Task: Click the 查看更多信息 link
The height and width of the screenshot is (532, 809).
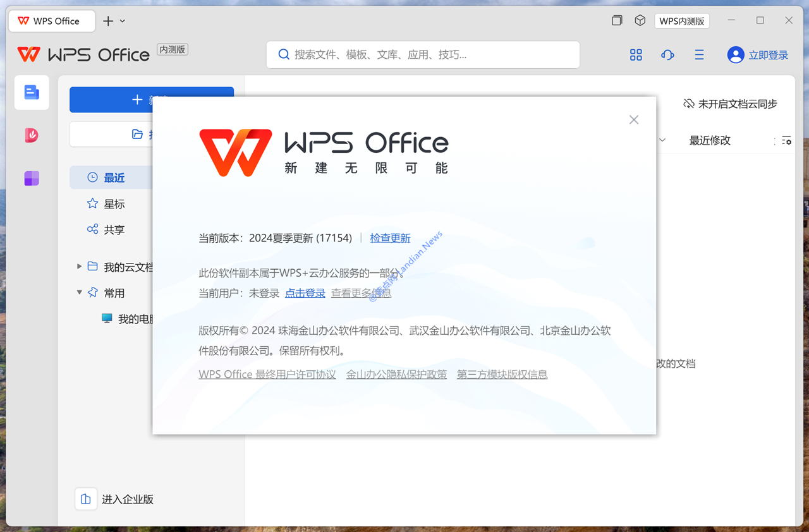Action: [361, 293]
